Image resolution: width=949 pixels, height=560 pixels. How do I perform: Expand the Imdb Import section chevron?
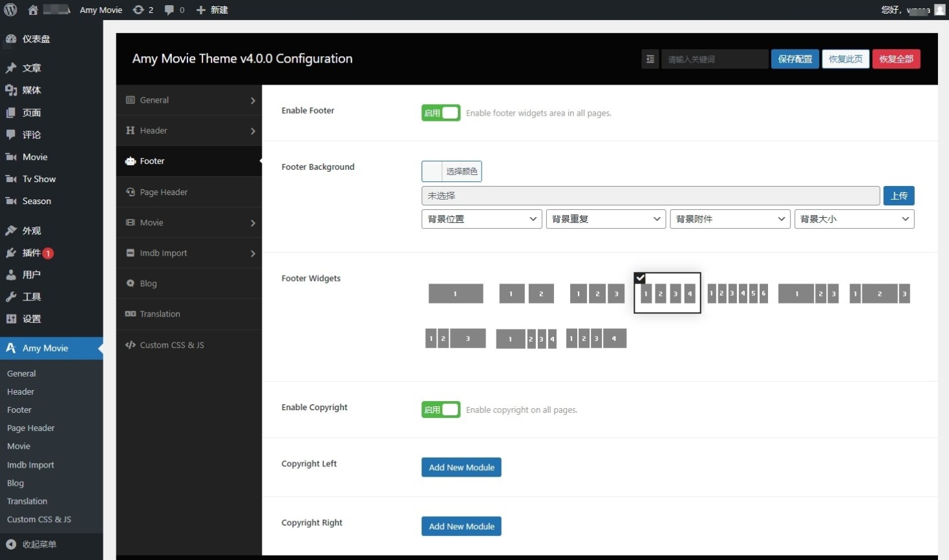(x=253, y=254)
